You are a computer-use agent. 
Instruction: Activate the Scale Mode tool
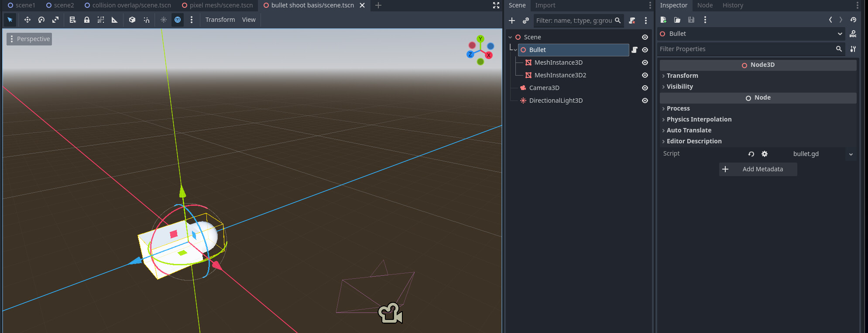coord(55,20)
